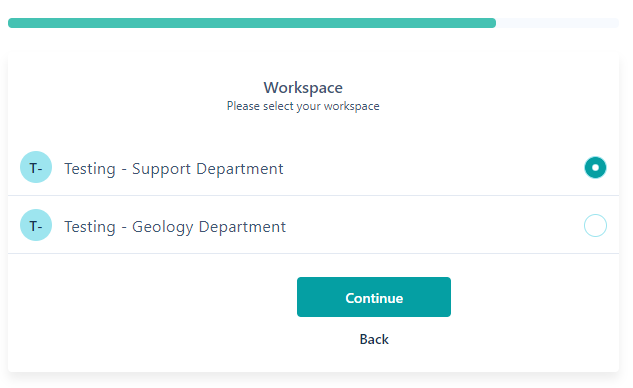Click the divider line below Geology Department row

(x=313, y=254)
